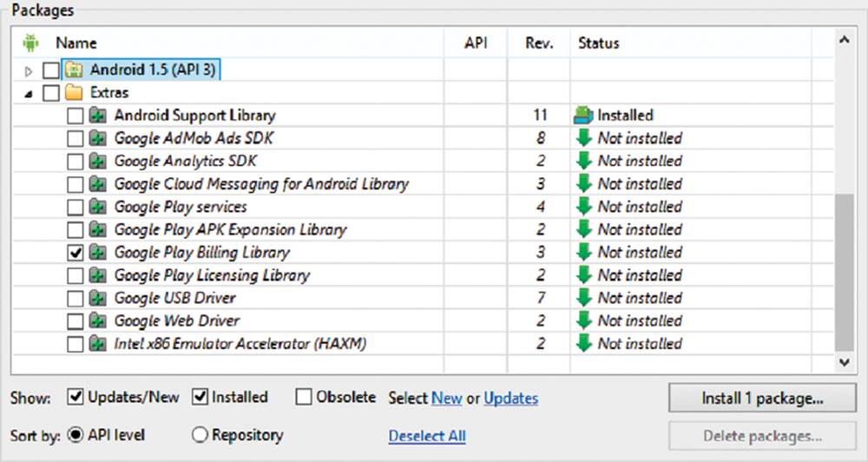Select the Google Play services row text

(181, 208)
